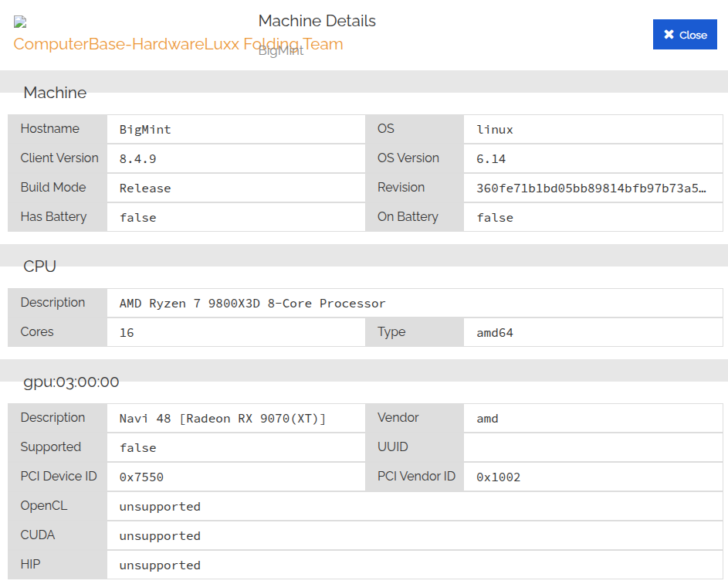Click the PCI Device ID label
The image size is (728, 584).
pyautogui.click(x=59, y=476)
